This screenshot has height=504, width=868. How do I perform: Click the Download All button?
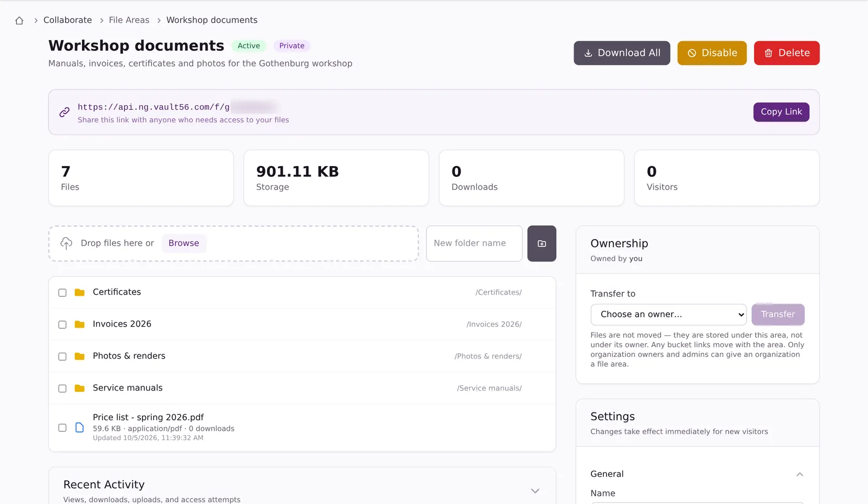(622, 53)
